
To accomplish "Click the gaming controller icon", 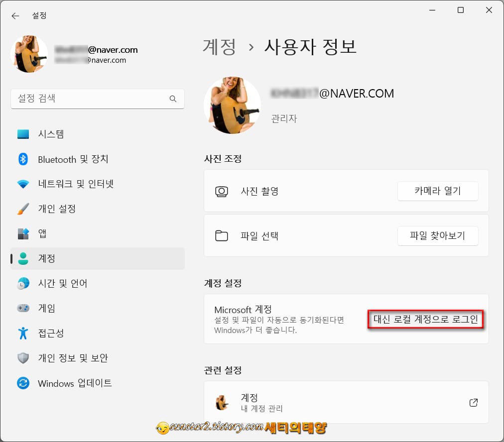I will 23,308.
